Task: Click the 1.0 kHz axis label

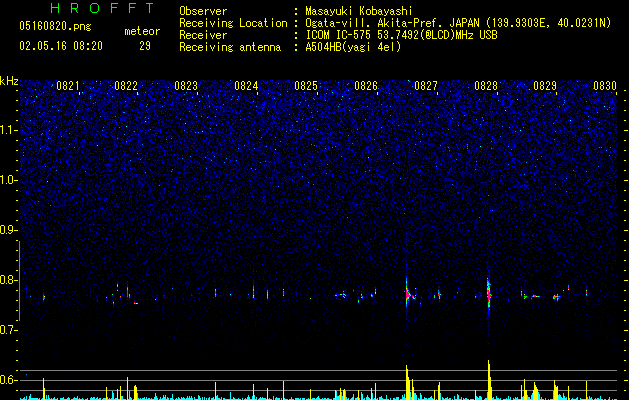Action: point(8,180)
